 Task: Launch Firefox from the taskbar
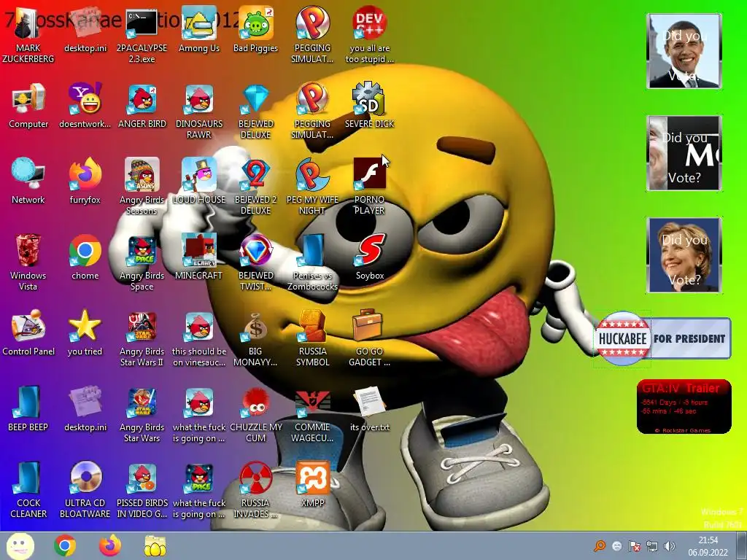(x=110, y=545)
